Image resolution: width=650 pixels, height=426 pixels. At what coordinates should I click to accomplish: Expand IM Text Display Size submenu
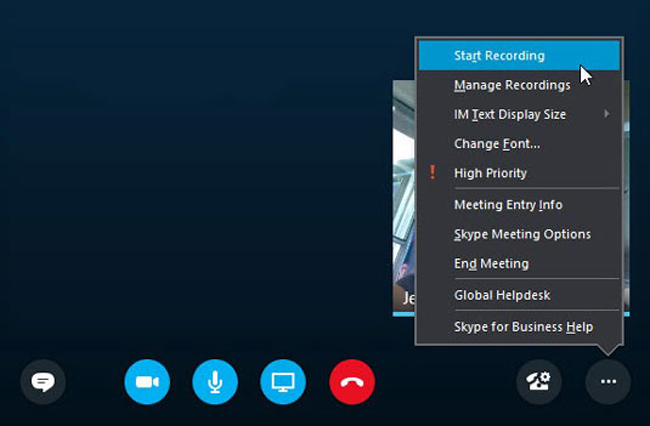point(519,114)
